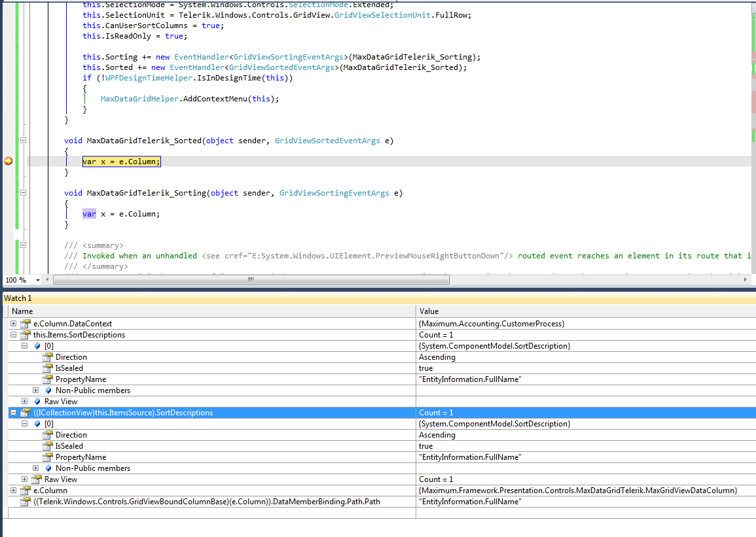
Task: Collapse the ICollectionView SortDescriptions watch entry
Action: (14, 413)
